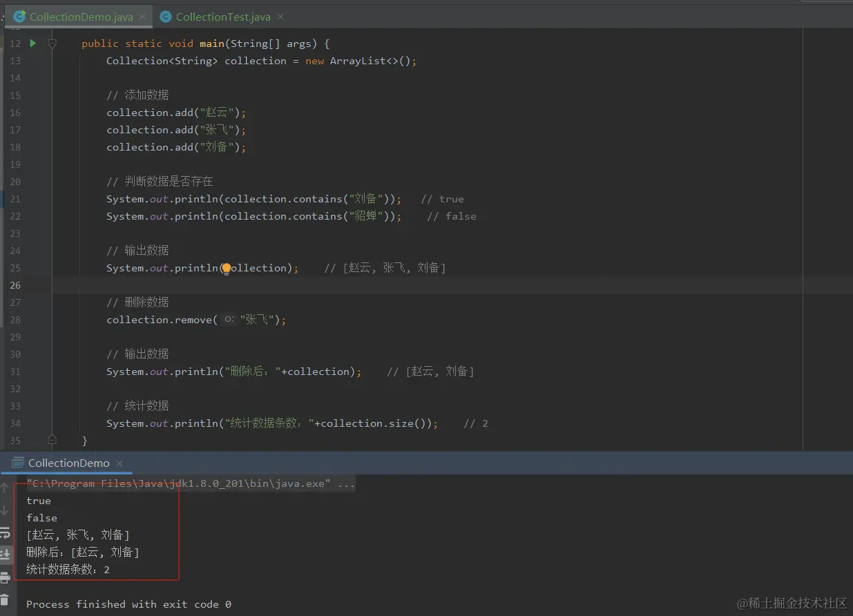Screen dimensions: 853x616
Task: Click '// true' comment on line 21
Action: [x=442, y=199]
